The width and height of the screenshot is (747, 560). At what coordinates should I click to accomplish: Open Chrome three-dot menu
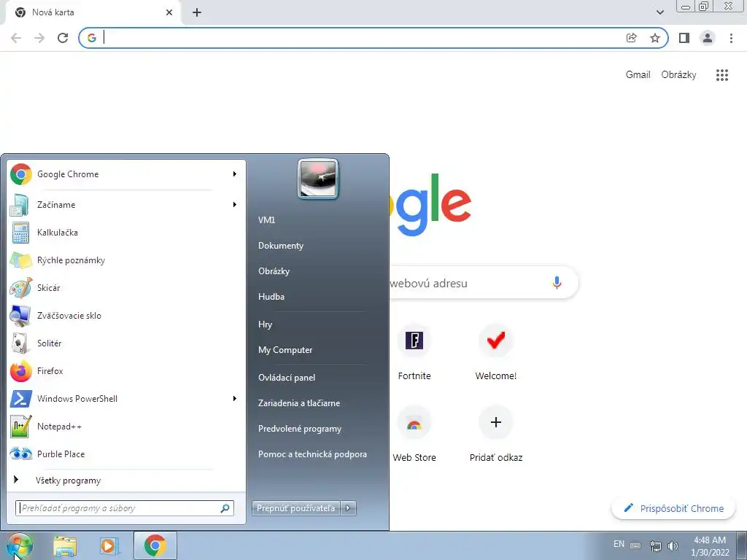(731, 38)
